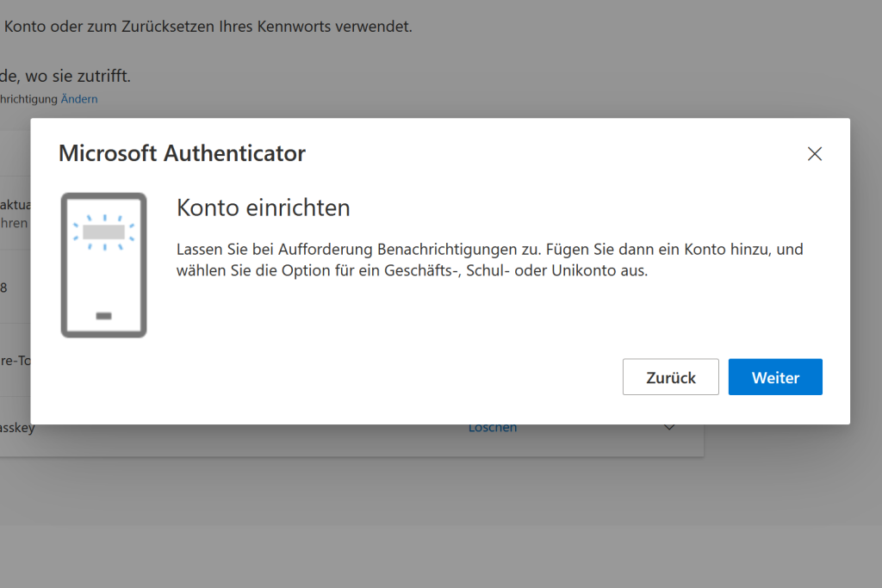Screen dimensions: 882x588
Task: Click the 'wo sie zutrifft' text line
Action: [65, 76]
